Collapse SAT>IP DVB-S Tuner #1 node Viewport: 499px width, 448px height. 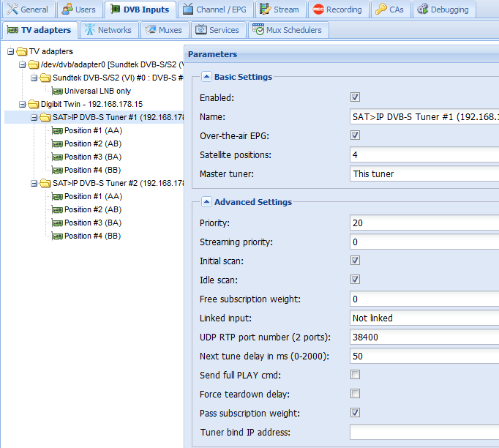[x=34, y=118]
